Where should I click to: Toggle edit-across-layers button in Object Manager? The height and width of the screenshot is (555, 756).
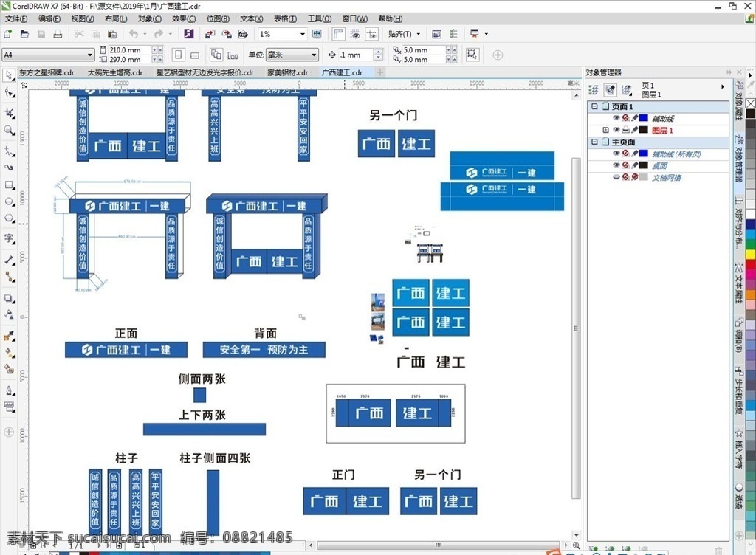pos(610,89)
